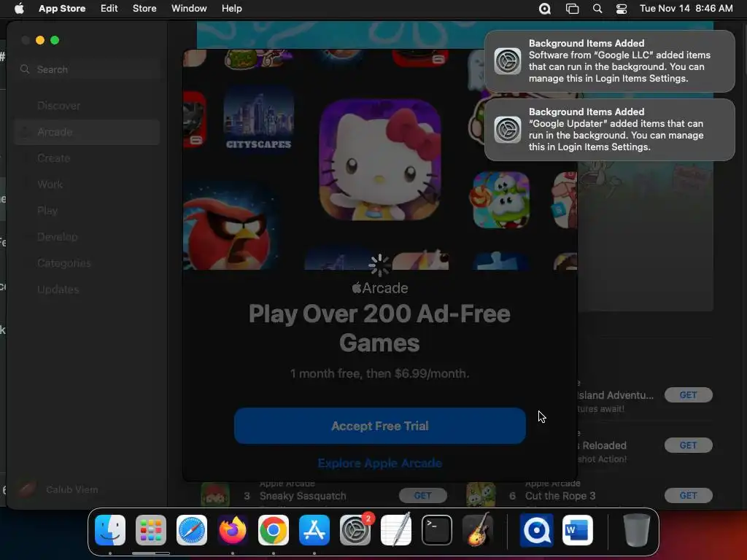
Task: Select Arcade in the sidebar
Action: pos(88,132)
